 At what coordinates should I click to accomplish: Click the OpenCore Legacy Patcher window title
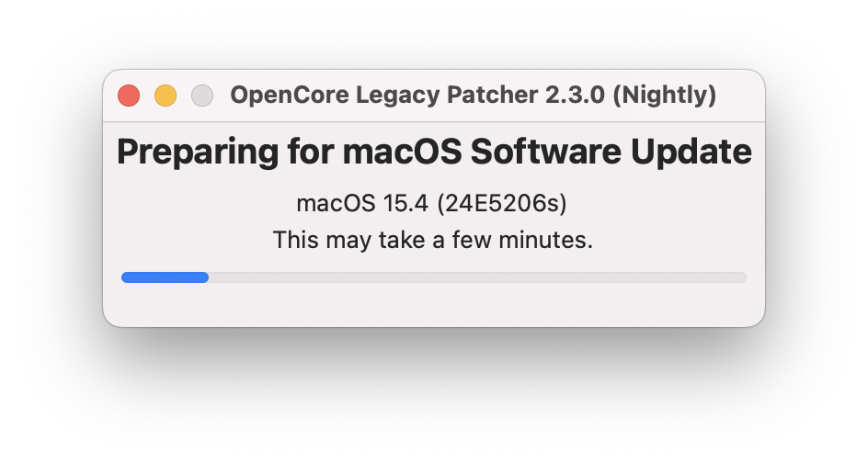pyautogui.click(x=473, y=96)
